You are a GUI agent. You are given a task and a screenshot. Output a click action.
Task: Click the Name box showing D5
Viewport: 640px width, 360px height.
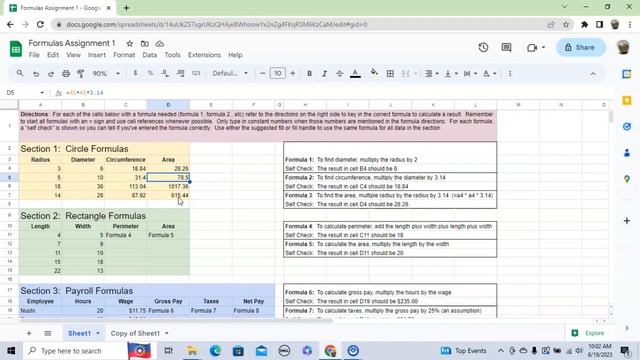click(25, 93)
